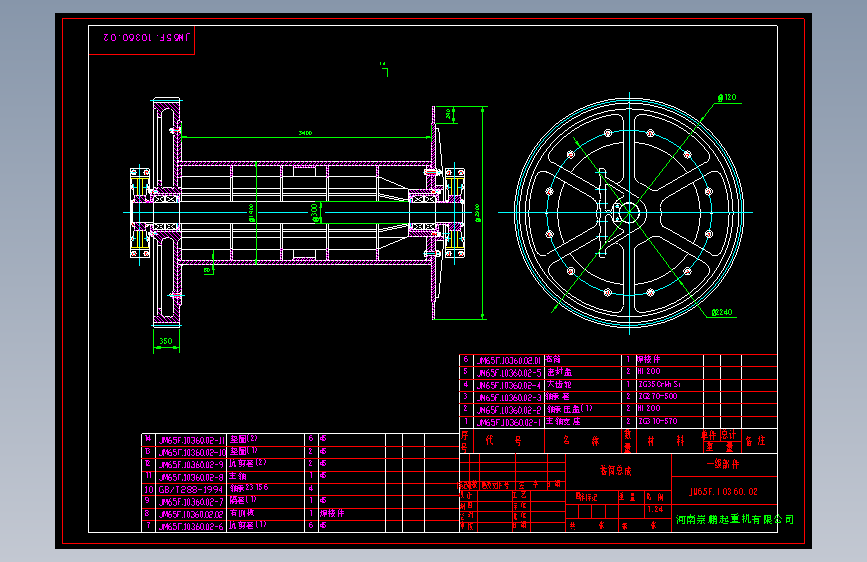This screenshot has width=867, height=562.
Task: Click mirrored drawing number in top-left box
Action: click(146, 38)
